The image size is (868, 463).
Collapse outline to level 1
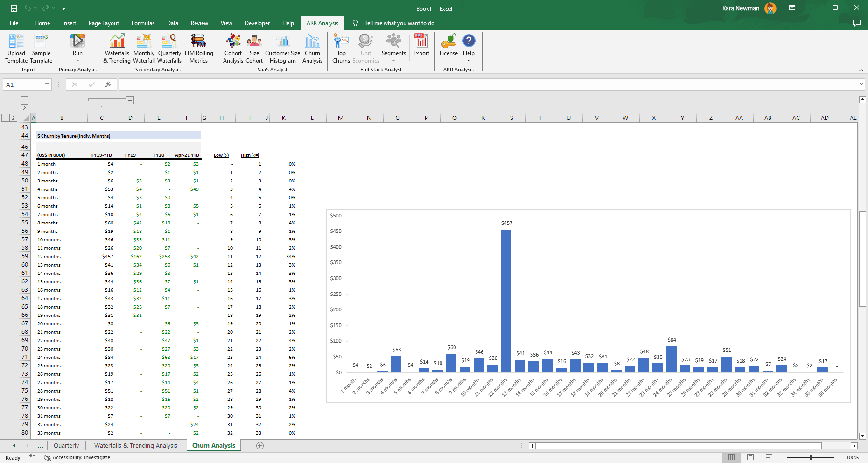(x=6, y=118)
